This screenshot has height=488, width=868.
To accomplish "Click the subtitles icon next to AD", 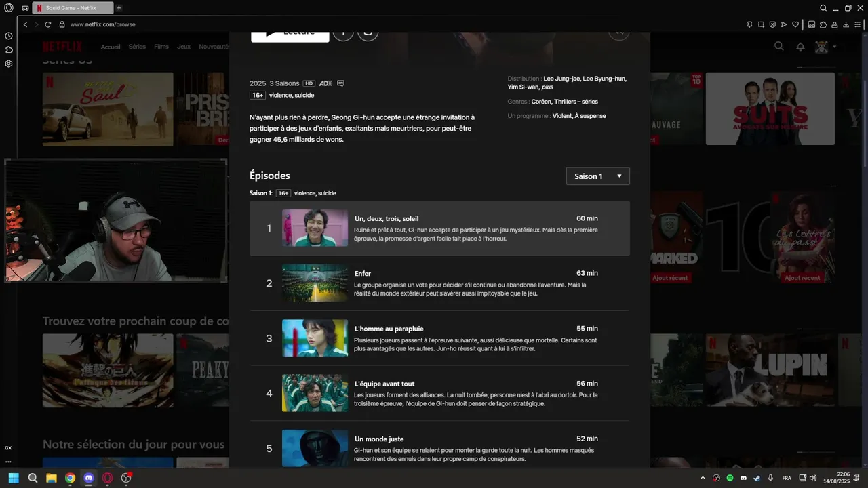I will click(x=340, y=83).
